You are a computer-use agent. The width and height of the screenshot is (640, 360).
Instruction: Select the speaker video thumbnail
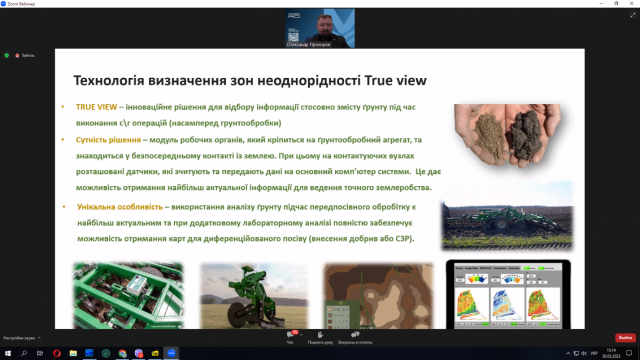click(320, 28)
